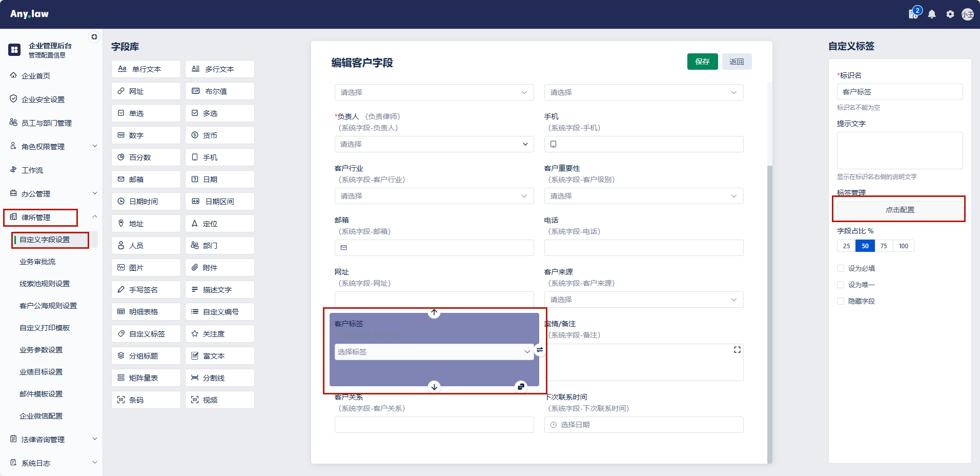Screen dimensions: 980x476
Task: Add a 布尔值 field from library
Action: tap(220, 91)
